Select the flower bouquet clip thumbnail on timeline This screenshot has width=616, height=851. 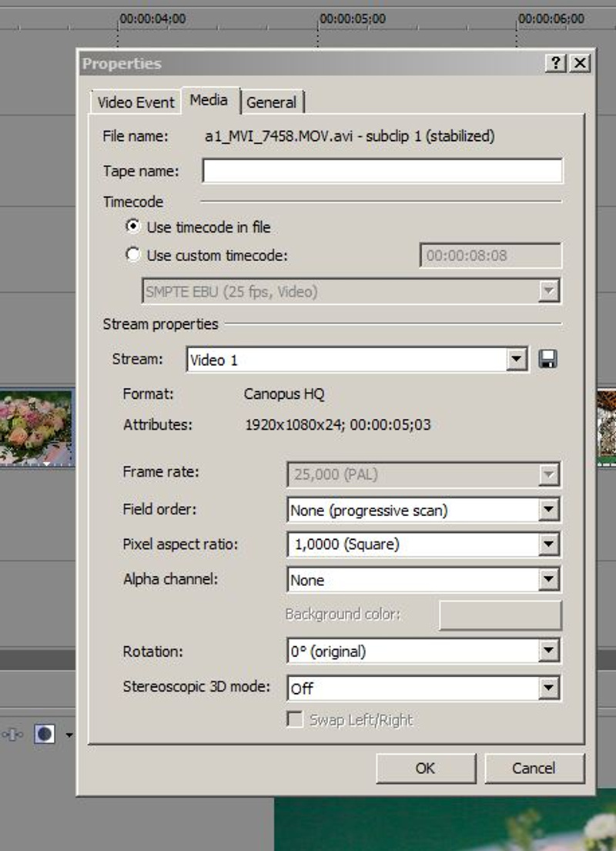36,427
